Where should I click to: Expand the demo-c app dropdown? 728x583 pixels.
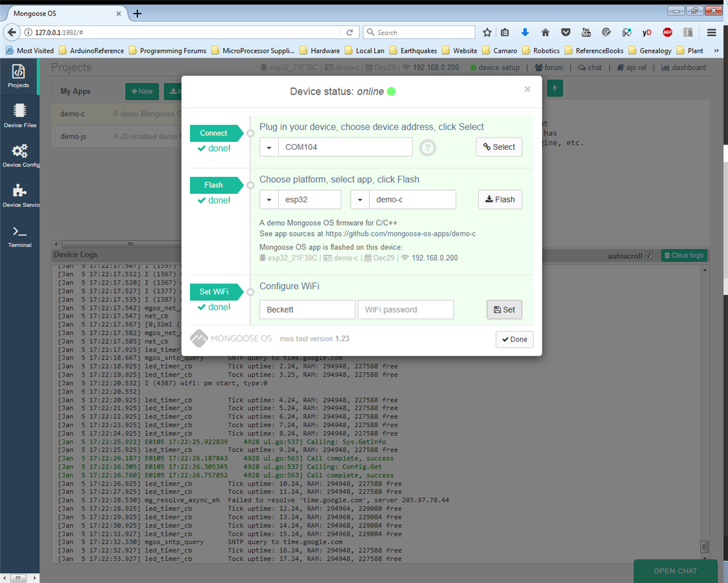click(360, 200)
